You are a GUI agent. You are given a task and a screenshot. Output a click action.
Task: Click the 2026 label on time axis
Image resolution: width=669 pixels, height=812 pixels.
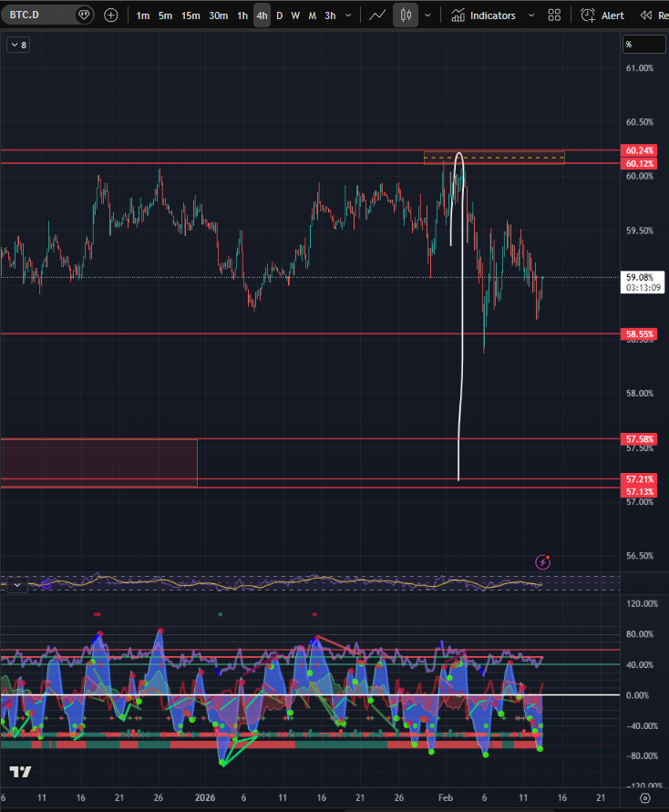[205, 797]
